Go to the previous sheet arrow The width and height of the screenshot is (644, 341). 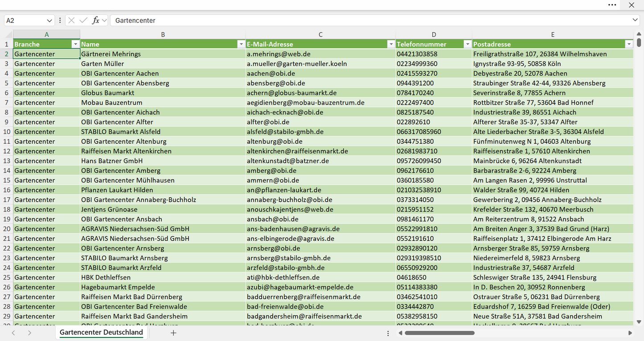point(13,333)
